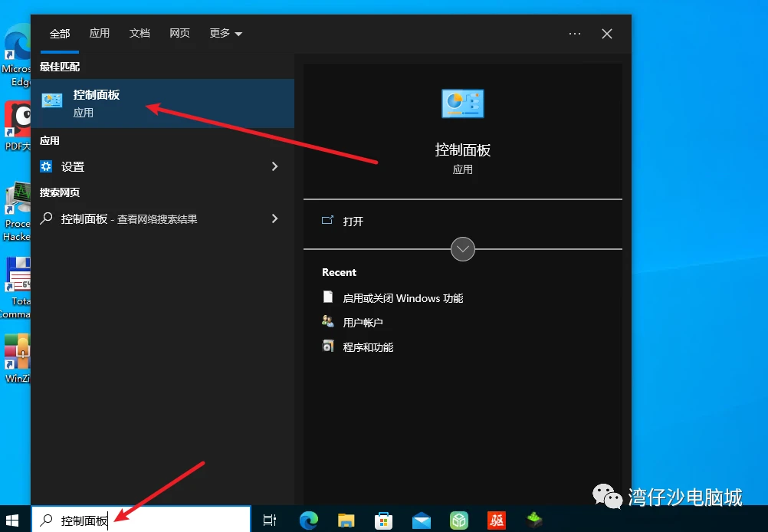This screenshot has height=532, width=768.
Task: Expand the 设置 result arrow
Action: [274, 166]
